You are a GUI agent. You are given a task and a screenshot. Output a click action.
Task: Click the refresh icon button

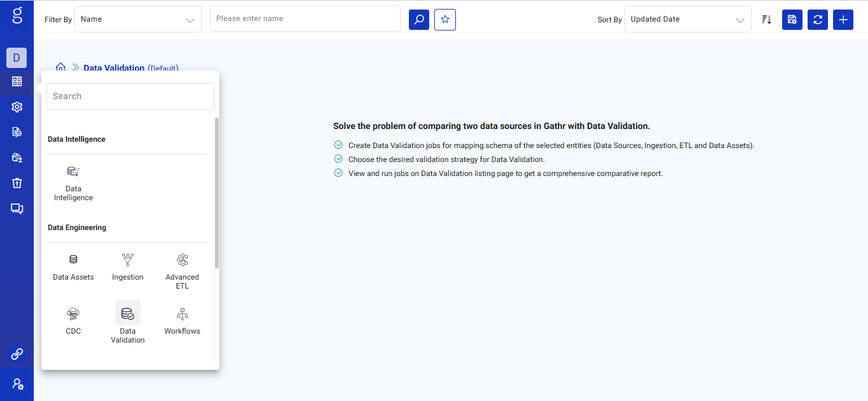(818, 20)
